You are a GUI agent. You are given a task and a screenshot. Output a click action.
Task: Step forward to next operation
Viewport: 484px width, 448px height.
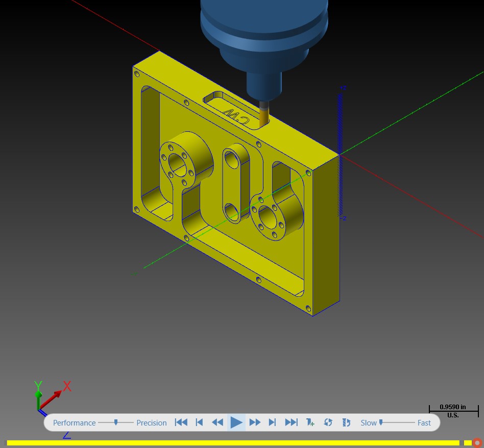click(272, 422)
